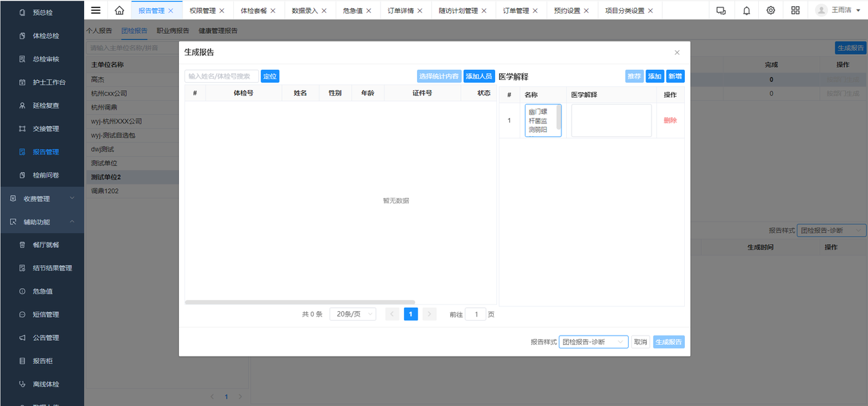Close the 生成报告 dialog with X

pos(677,53)
